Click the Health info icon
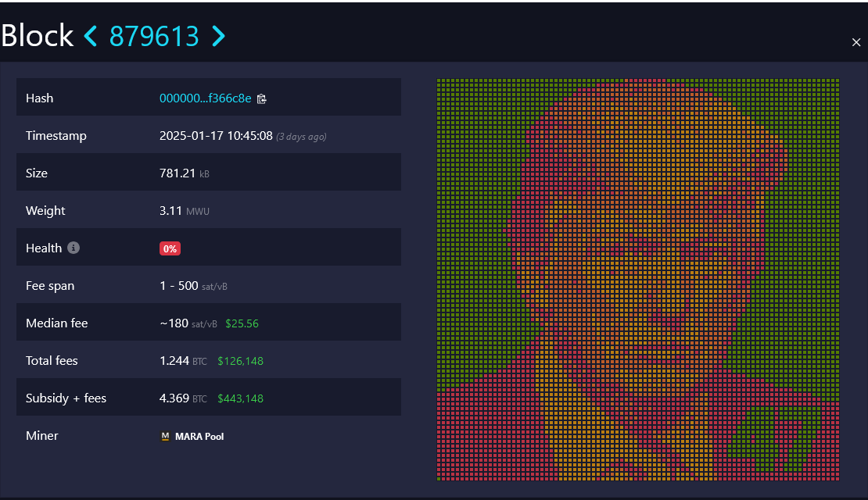The width and height of the screenshot is (868, 500). 74,248
